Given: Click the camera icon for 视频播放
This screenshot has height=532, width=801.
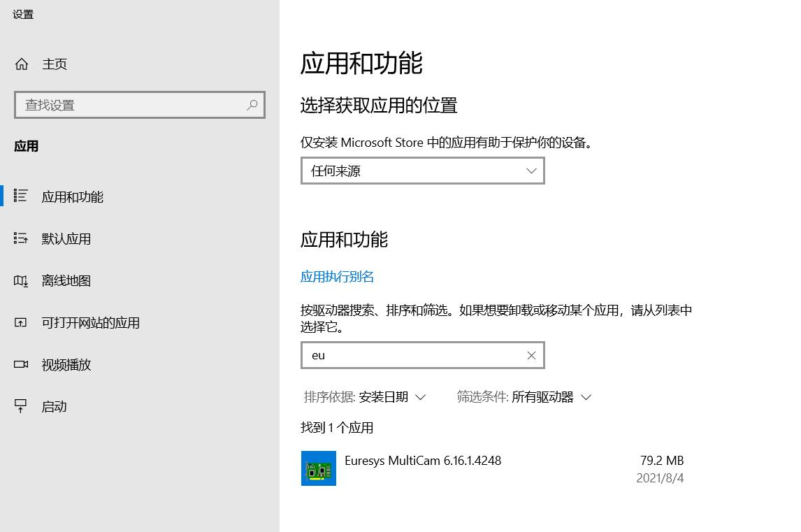Looking at the screenshot, I should (x=21, y=364).
